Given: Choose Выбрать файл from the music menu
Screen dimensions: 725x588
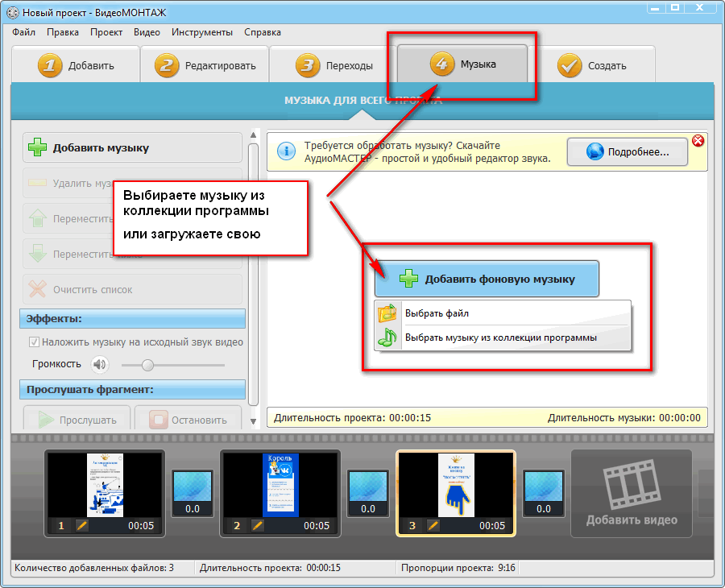Looking at the screenshot, I should point(503,313).
